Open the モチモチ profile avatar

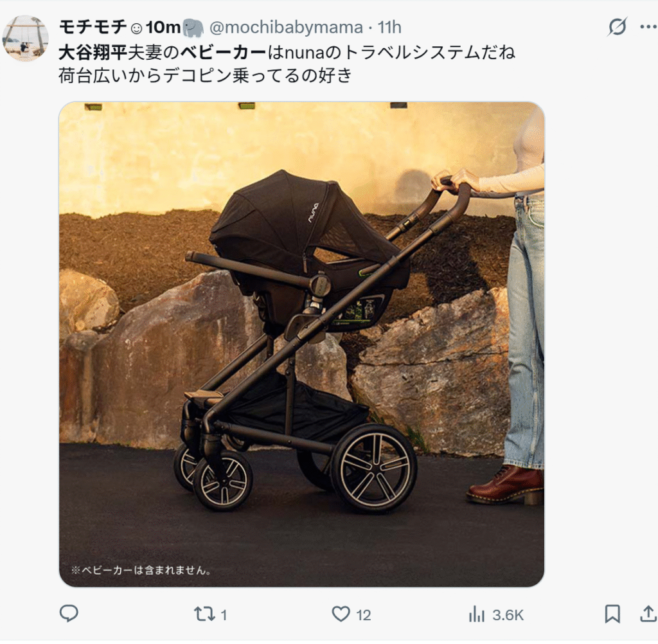(26, 39)
